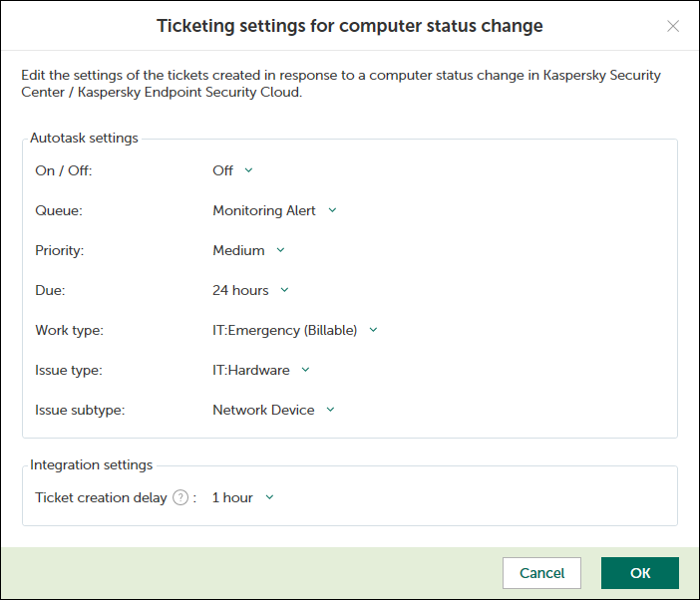Click the chevron arrow after 1 hour

point(269,497)
